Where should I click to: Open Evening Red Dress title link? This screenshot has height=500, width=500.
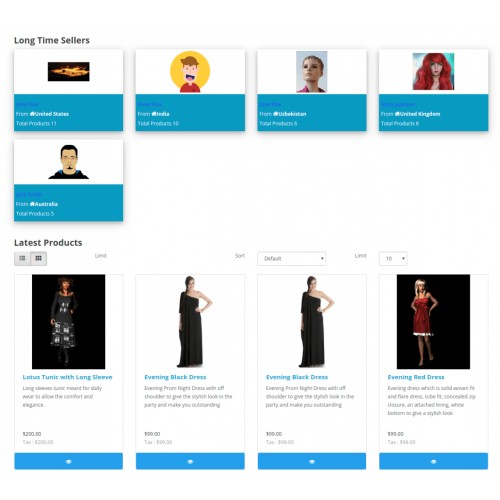point(416,377)
